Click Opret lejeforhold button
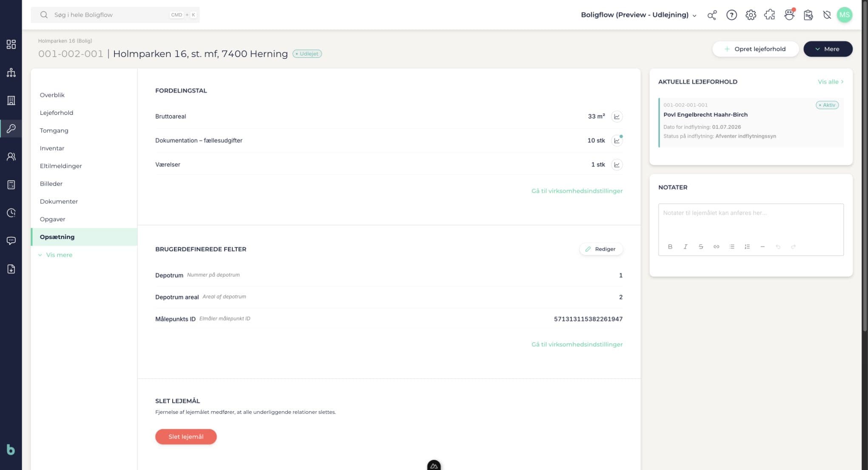 click(x=755, y=49)
